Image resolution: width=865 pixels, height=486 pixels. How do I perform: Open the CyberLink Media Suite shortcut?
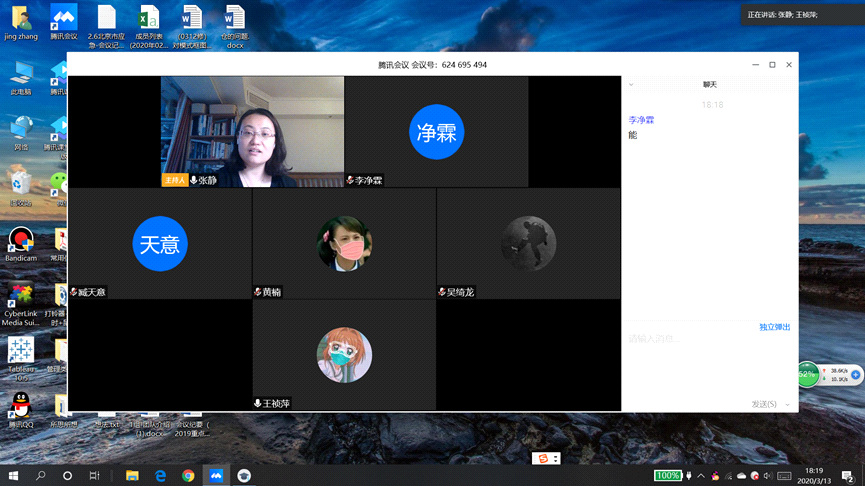(20, 297)
